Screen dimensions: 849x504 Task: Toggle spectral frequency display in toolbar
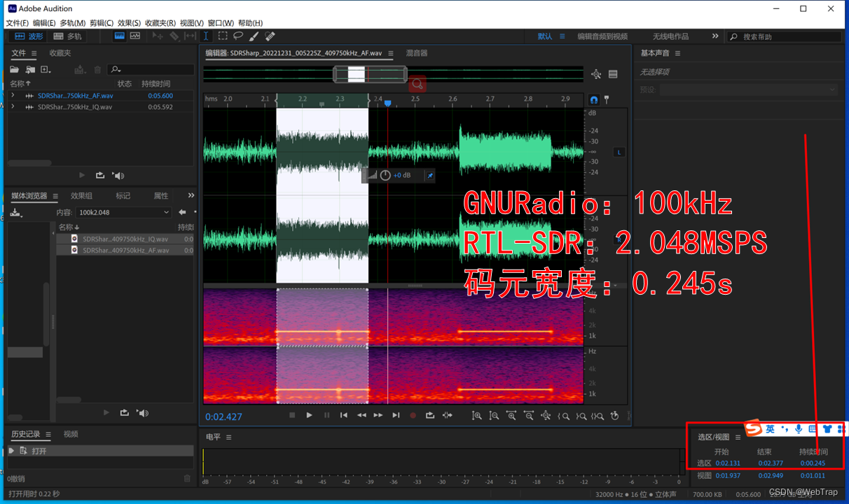point(119,36)
